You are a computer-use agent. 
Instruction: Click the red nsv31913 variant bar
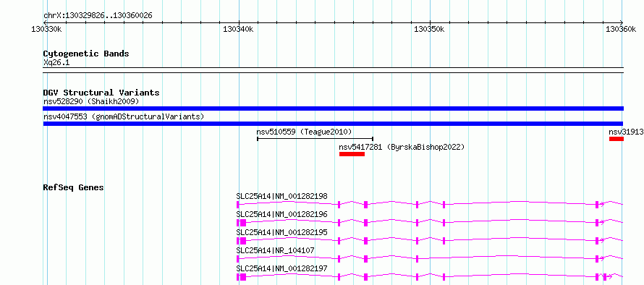(x=616, y=139)
